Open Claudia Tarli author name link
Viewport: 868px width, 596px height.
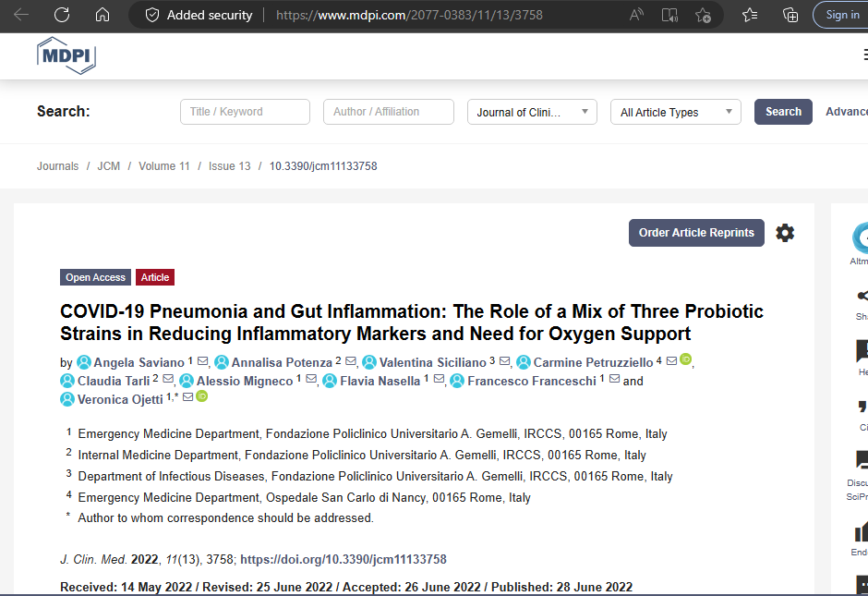coord(114,381)
